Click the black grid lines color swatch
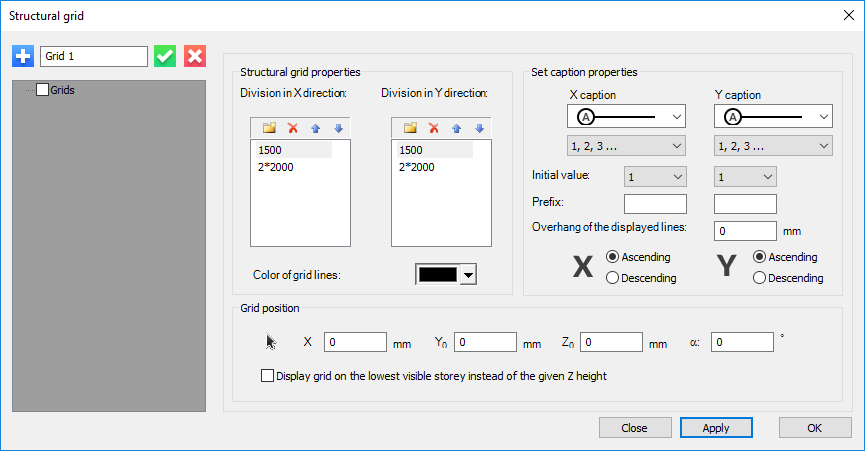This screenshot has width=865, height=451. click(438, 275)
